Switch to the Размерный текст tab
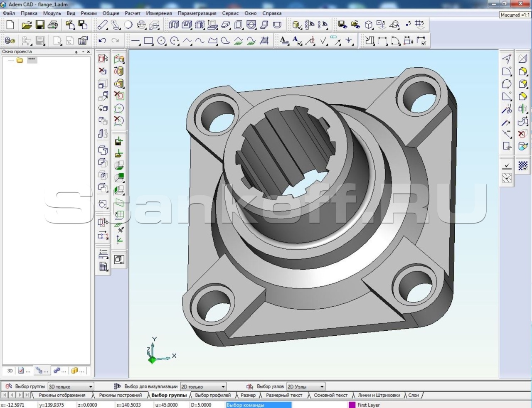 [x=284, y=395]
